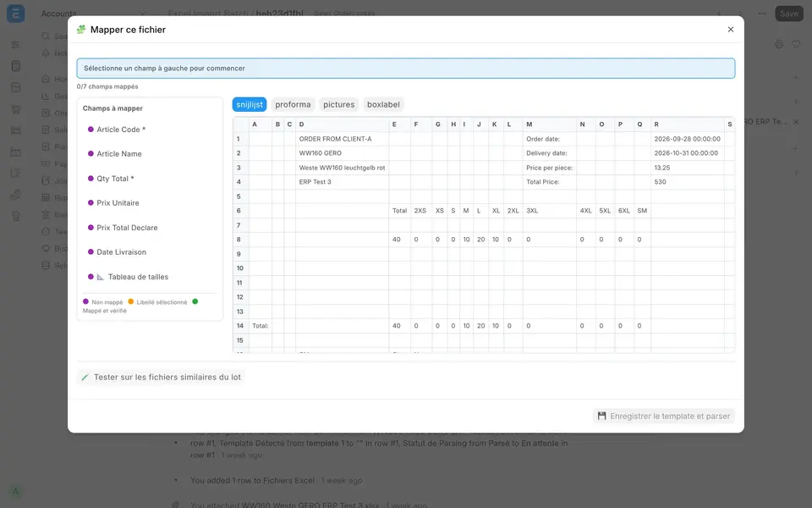812x508 pixels.
Task: Click the Total Price: label cell
Action: (x=550, y=182)
